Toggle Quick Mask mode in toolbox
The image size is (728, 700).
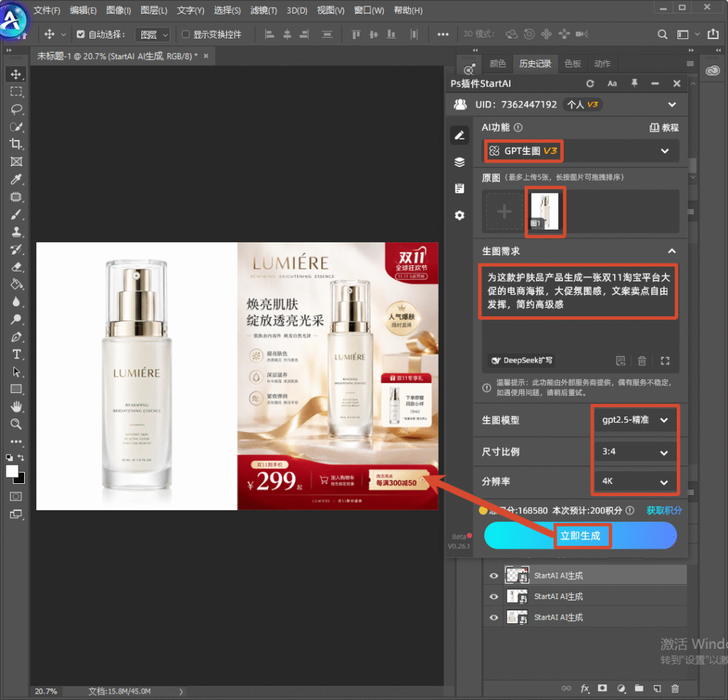[x=16, y=496]
